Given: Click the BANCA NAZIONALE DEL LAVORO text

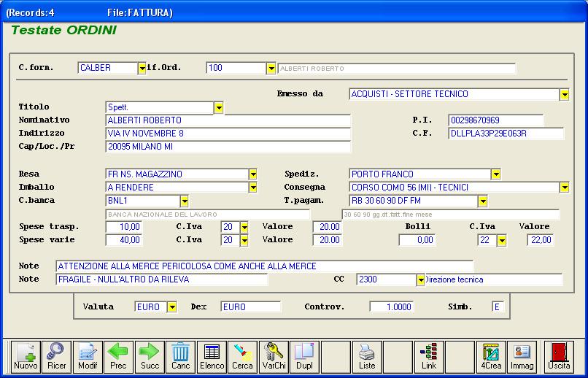Looking at the screenshot, I should point(163,215).
